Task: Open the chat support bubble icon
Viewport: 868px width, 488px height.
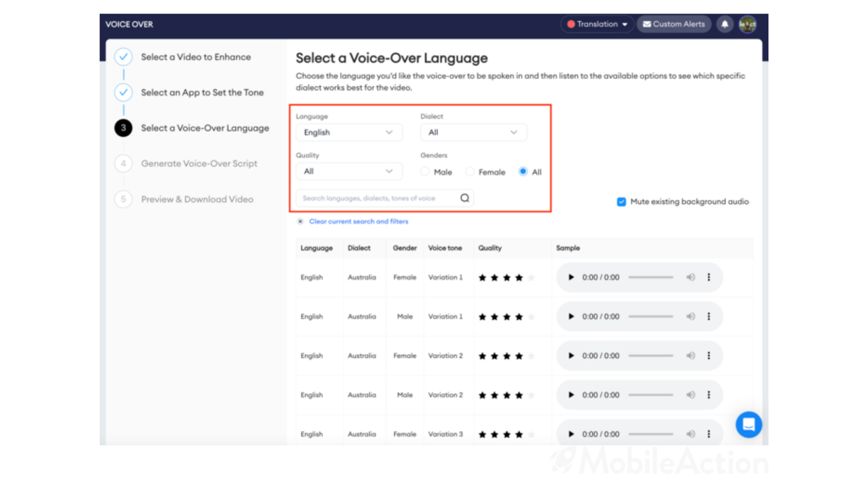Action: click(x=749, y=424)
